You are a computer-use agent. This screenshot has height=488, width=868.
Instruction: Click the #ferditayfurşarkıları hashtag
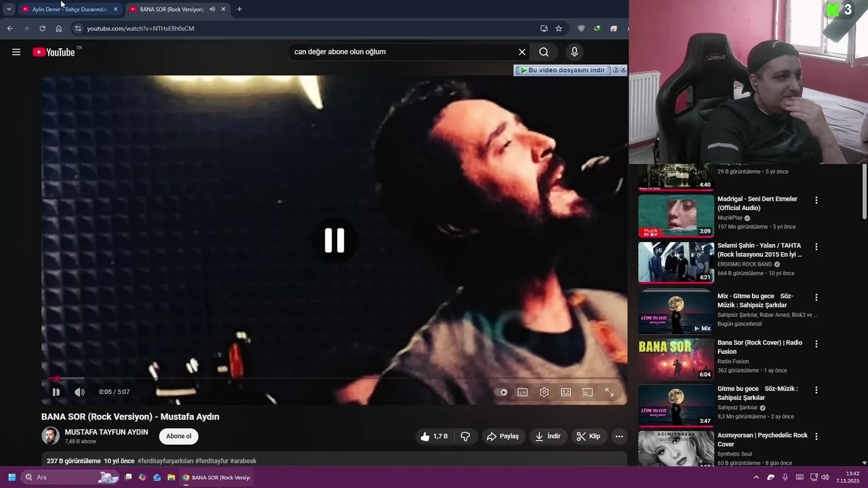(x=165, y=461)
